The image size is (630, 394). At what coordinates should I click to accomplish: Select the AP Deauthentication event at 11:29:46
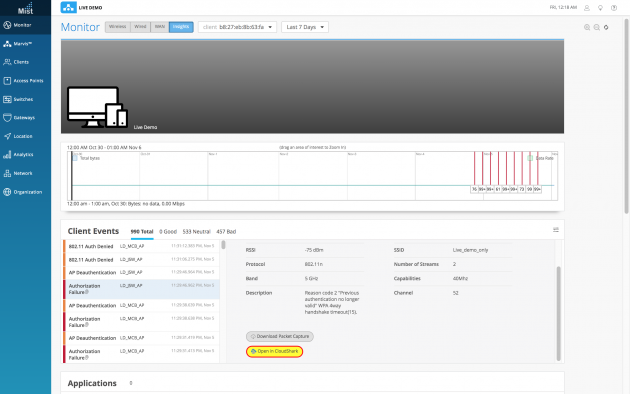[x=141, y=272]
